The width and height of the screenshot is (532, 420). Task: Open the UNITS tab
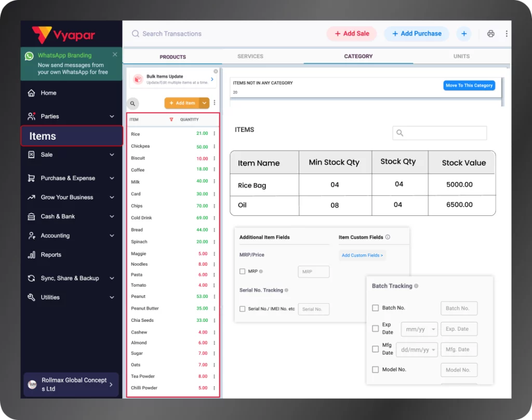pos(461,56)
